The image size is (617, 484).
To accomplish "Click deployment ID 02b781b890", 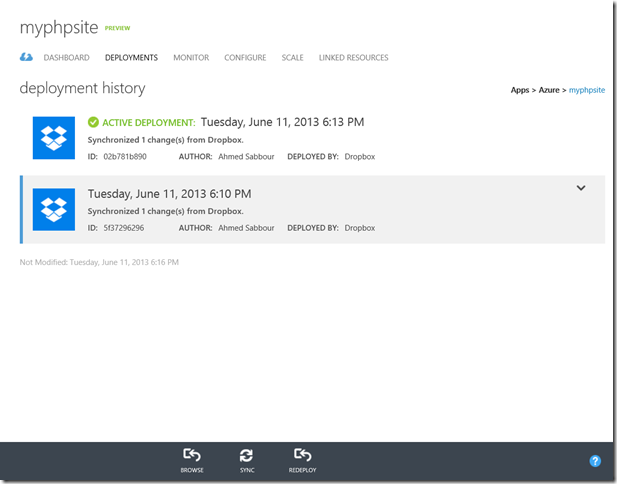I will [x=125, y=157].
